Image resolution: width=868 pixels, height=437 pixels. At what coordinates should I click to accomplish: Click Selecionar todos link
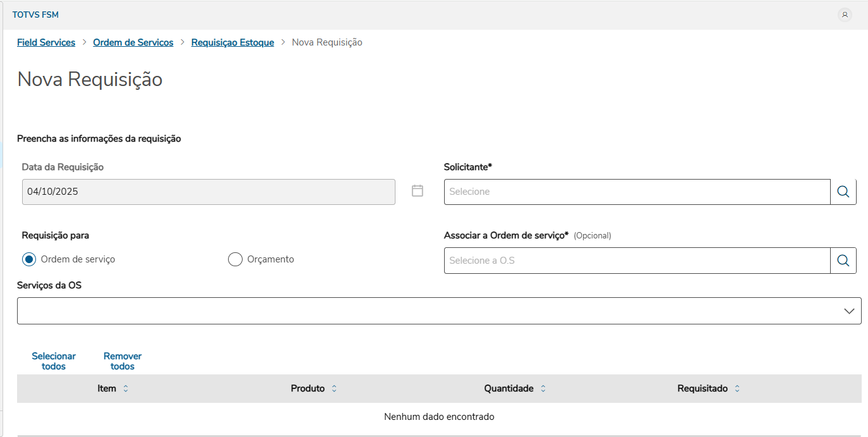54,361
